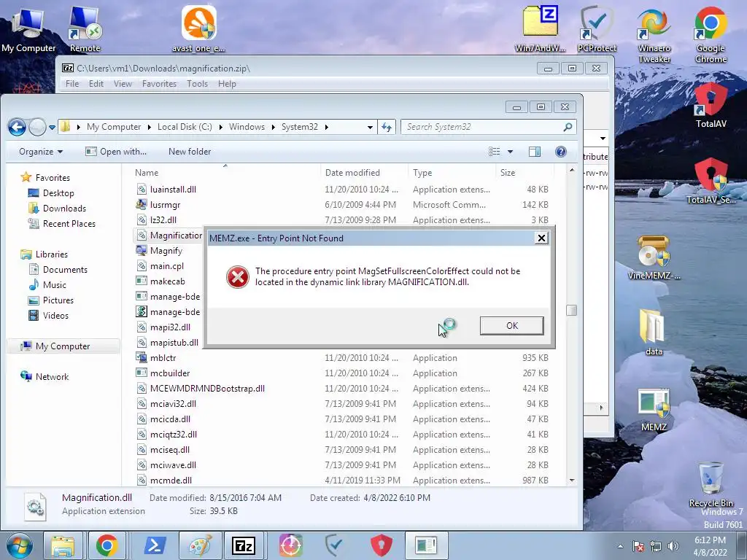747x560 pixels.
Task: Open the Recycle Bin
Action: coord(711,484)
